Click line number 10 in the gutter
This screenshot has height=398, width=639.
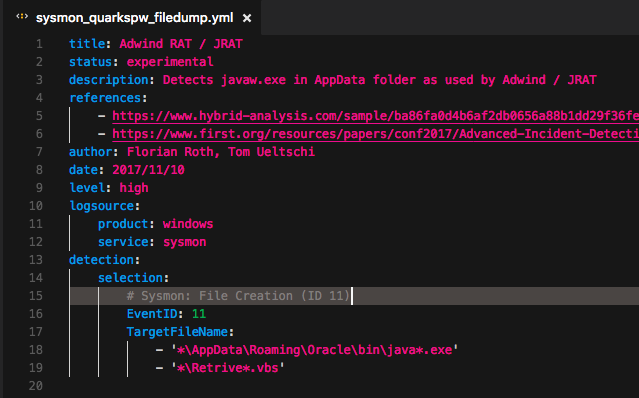point(36,206)
